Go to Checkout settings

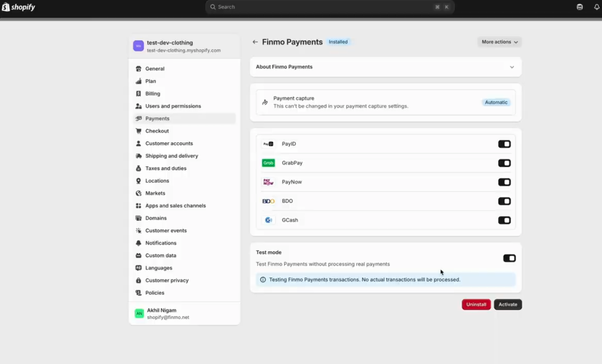click(184, 131)
